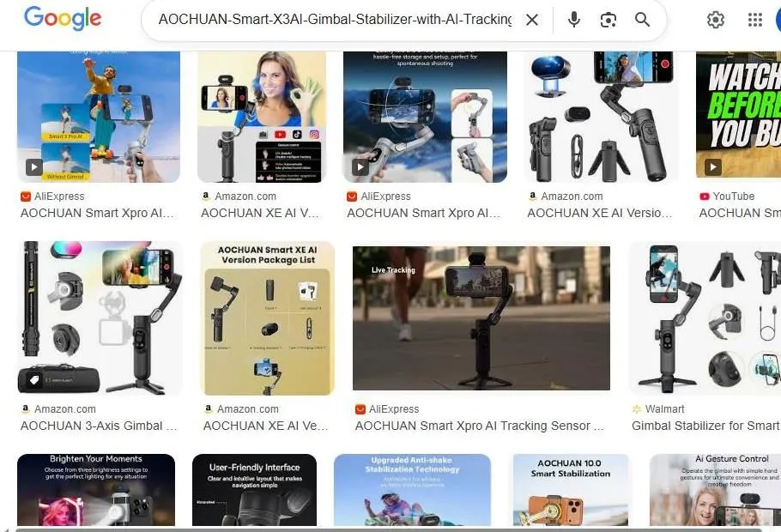This screenshot has width=781, height=532.
Task: Clear the search query with the X icon
Action: pos(532,20)
